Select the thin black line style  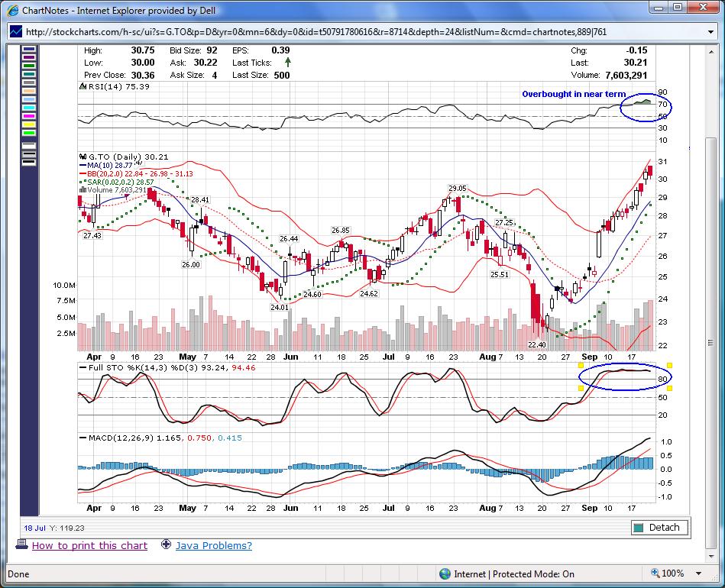[x=29, y=145]
